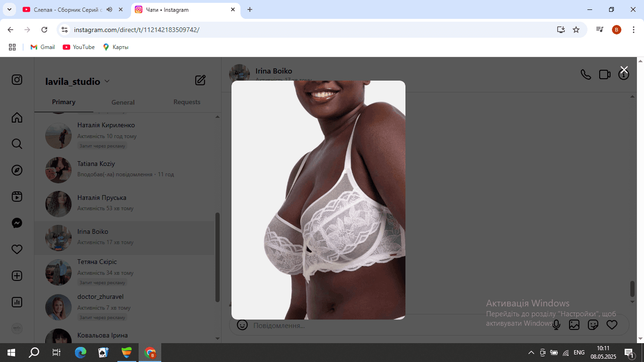Switch to the General inbox tab
644x362 pixels.
[123, 102]
